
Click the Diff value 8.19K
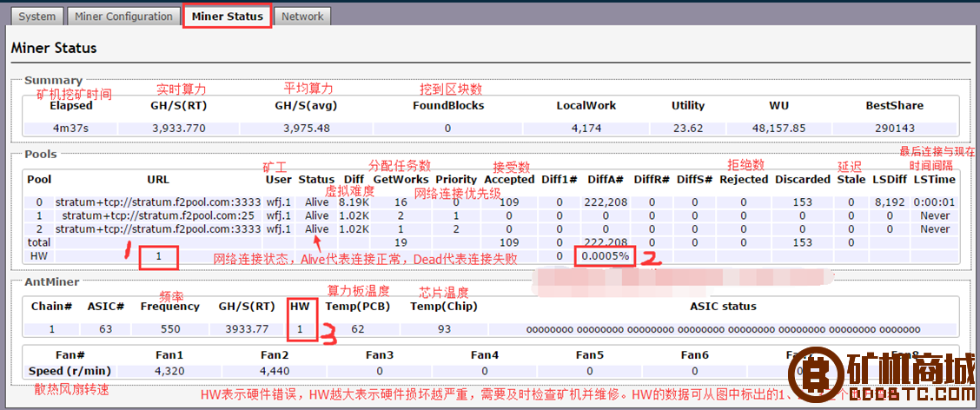(354, 202)
